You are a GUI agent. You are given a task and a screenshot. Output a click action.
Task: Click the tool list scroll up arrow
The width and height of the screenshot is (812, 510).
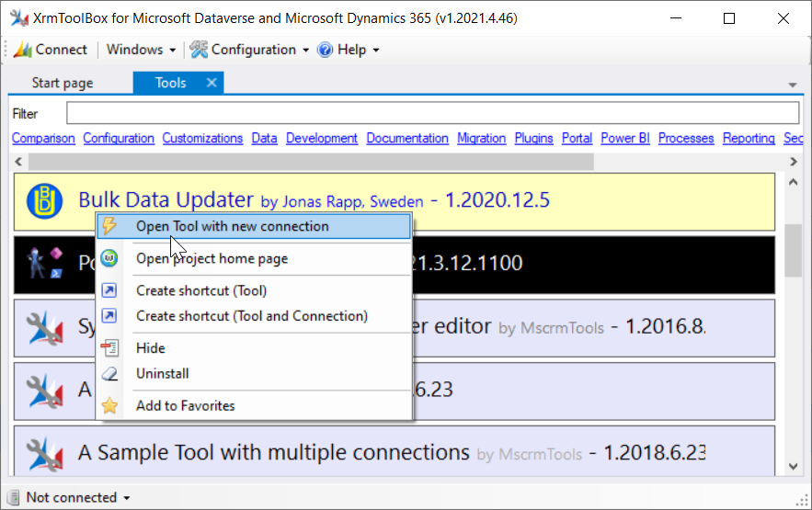point(794,182)
